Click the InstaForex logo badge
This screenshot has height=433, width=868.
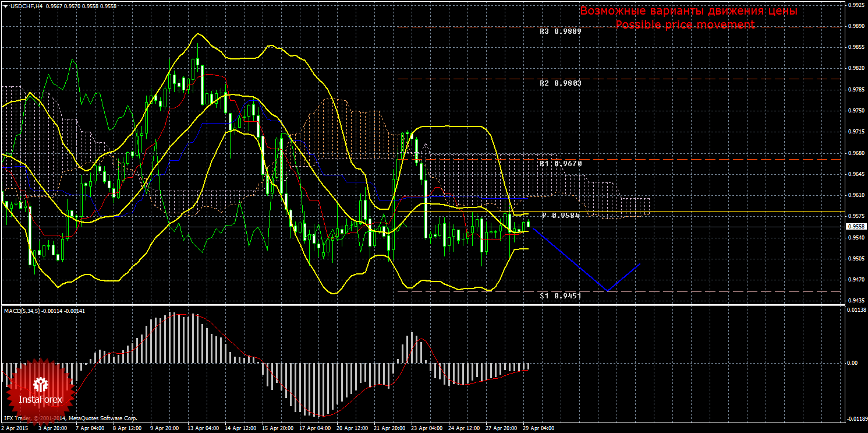(x=40, y=390)
